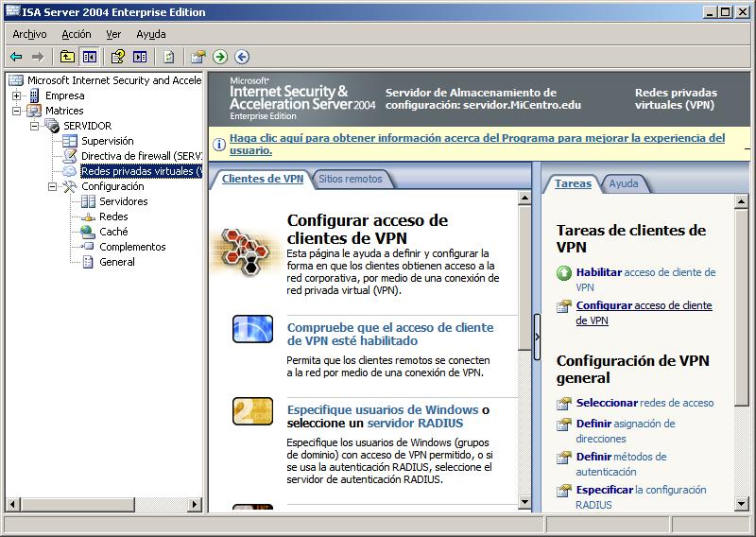Collapse the task pane using the splitter arrow
Viewport: 756px width, 537px height.
point(537,338)
